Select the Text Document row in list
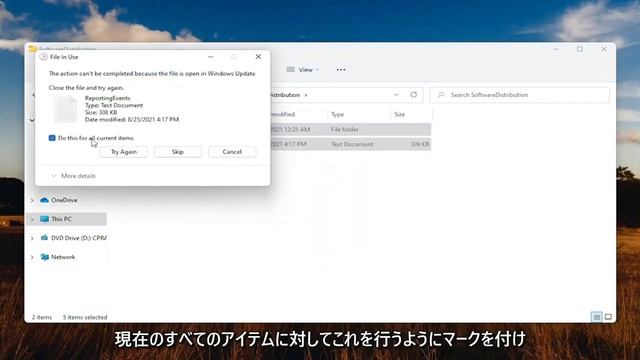640x360 pixels. (350, 144)
